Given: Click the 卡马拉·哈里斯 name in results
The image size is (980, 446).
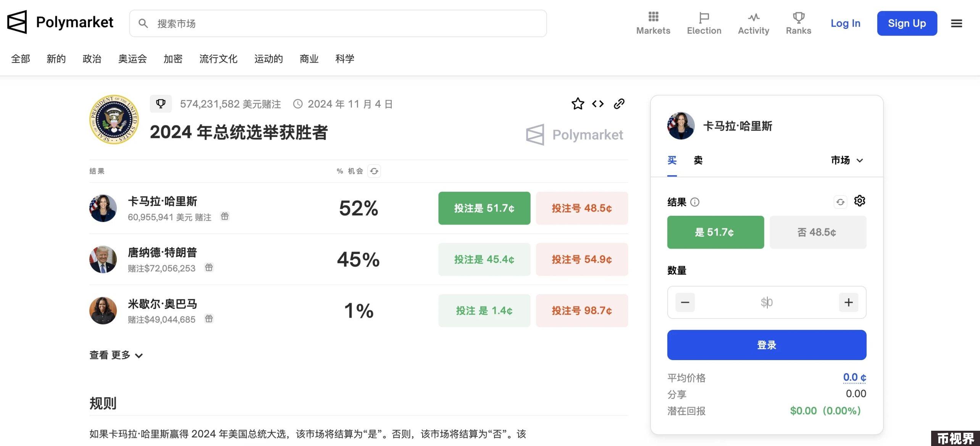Looking at the screenshot, I should pyautogui.click(x=162, y=201).
